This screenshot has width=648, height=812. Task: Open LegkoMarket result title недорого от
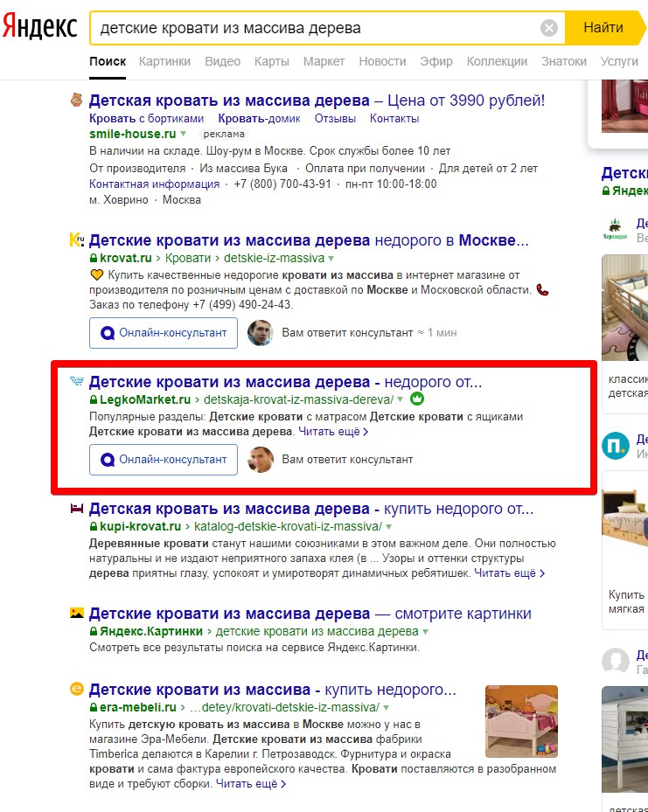[285, 382]
